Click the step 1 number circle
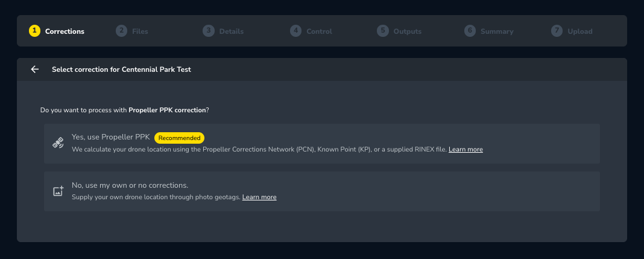The width and height of the screenshot is (644, 259). pos(34,31)
